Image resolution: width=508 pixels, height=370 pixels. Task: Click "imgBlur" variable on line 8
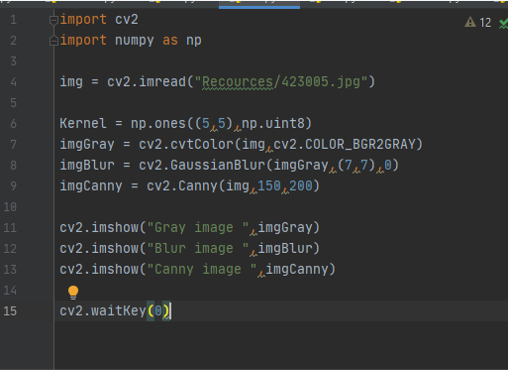coord(87,165)
